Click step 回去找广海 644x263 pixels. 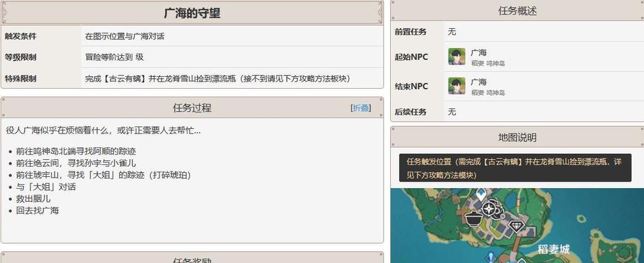click(x=37, y=210)
